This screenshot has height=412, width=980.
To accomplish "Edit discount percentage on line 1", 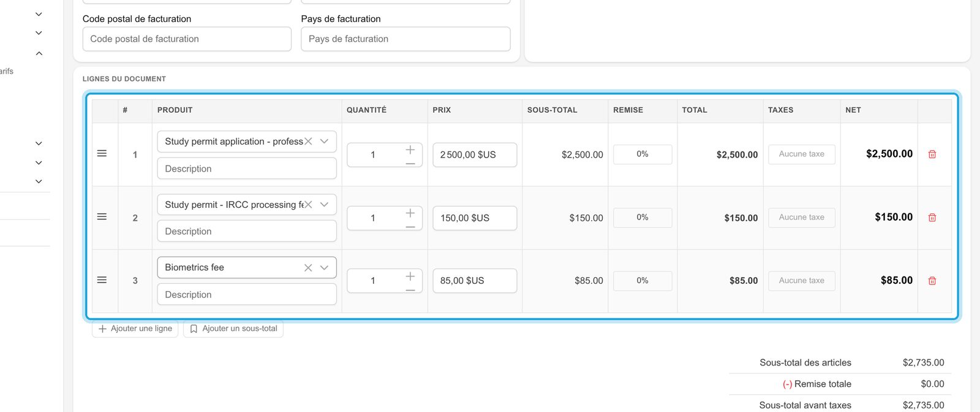I will [x=643, y=154].
